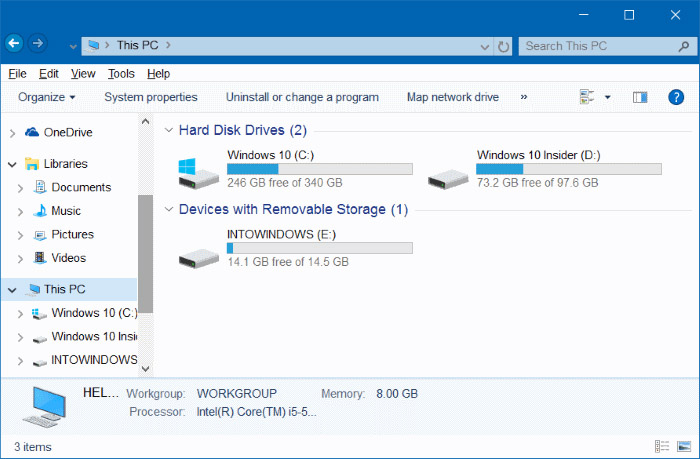
Task: Click the E: drive usage bar
Action: tap(320, 248)
